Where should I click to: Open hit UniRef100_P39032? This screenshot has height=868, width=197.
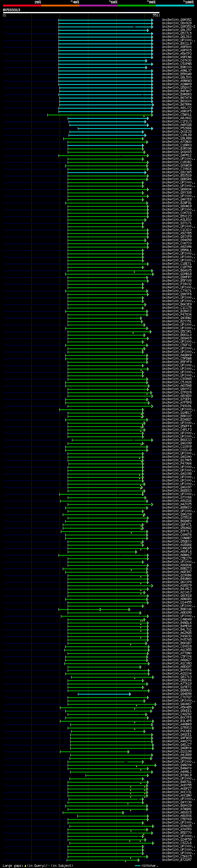click(177, 284)
